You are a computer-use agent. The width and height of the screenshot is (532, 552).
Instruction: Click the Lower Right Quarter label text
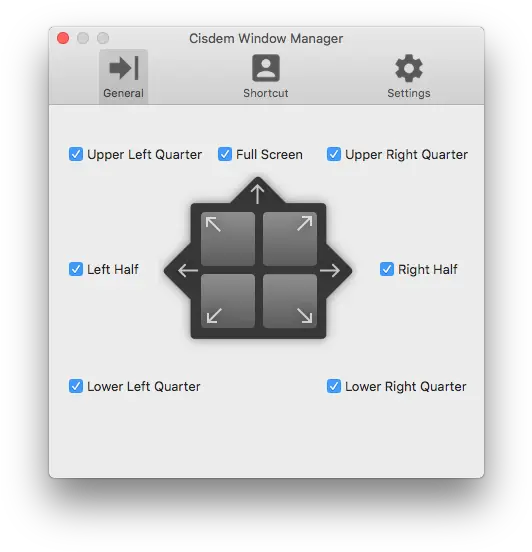[406, 387]
